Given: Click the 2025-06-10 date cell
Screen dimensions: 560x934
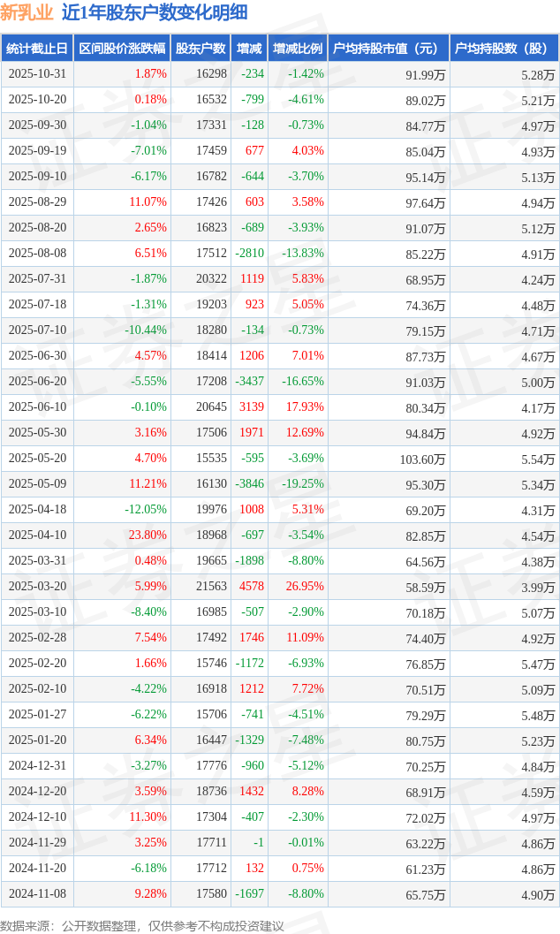Looking at the screenshot, I should 37,407.
